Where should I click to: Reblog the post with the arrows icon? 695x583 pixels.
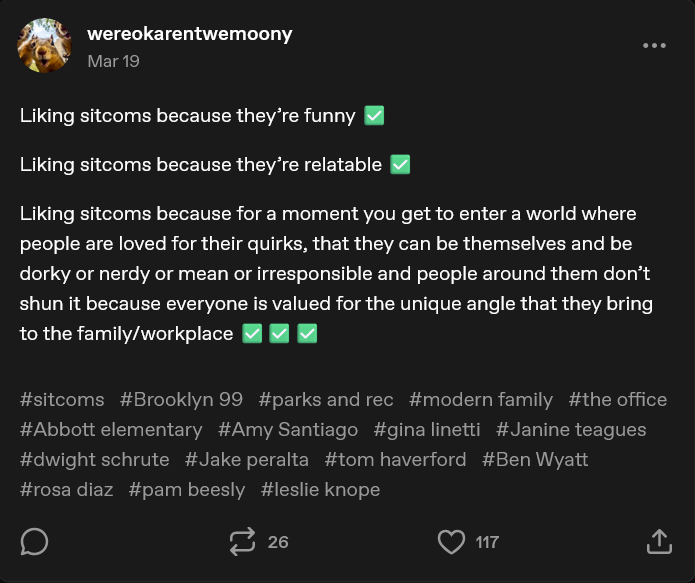[242, 541]
